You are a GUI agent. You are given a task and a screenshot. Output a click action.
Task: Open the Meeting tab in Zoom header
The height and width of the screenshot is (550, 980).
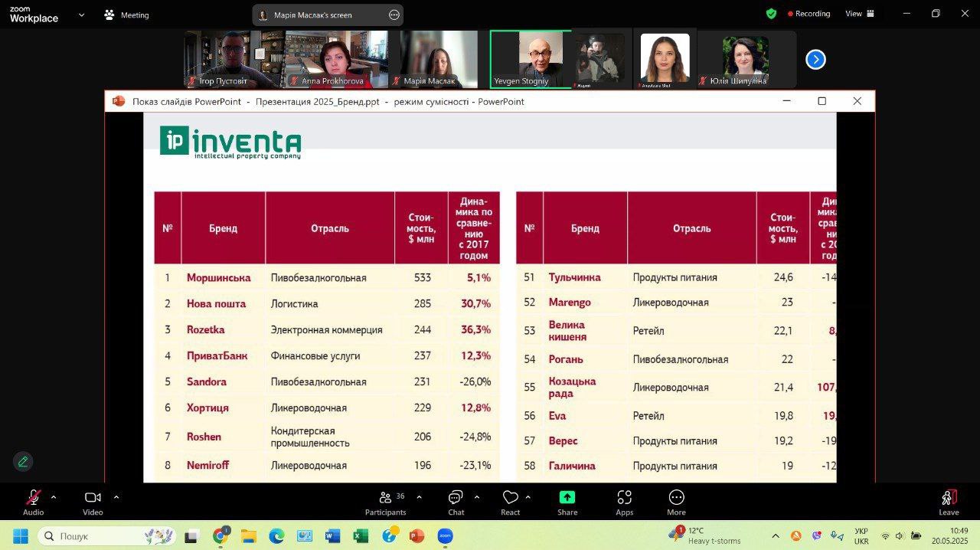coord(126,15)
